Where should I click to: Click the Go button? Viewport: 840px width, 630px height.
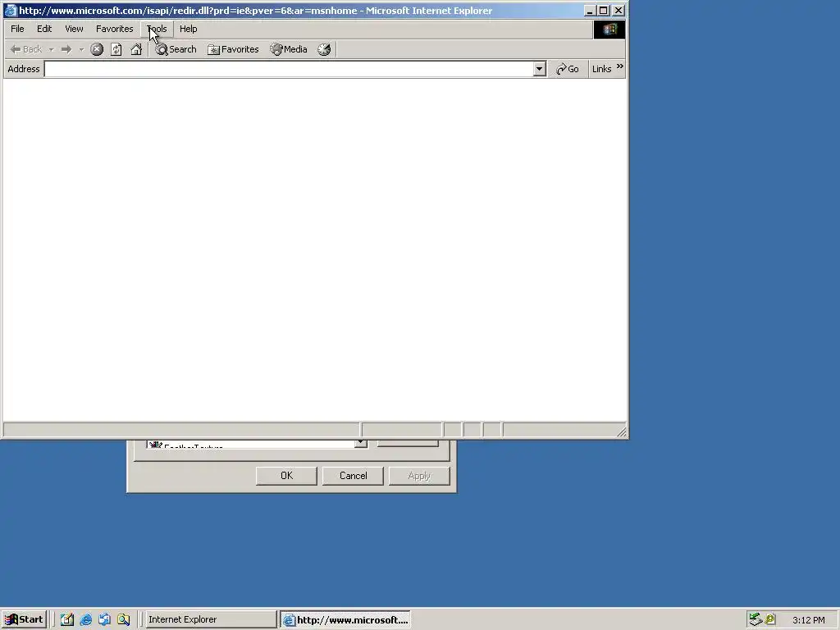point(568,69)
